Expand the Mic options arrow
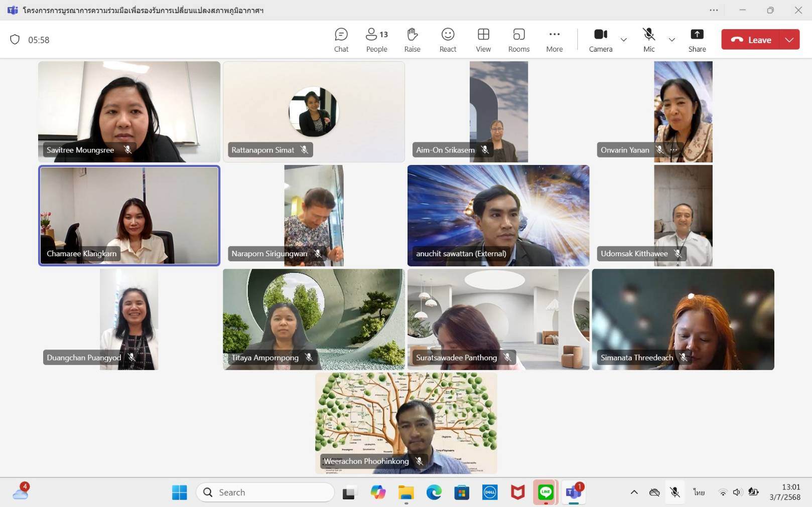Image resolution: width=812 pixels, height=507 pixels. (x=672, y=40)
